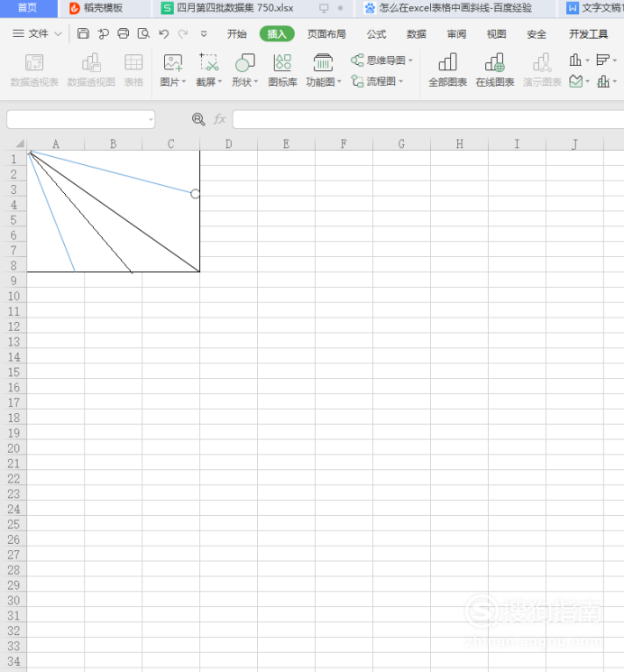This screenshot has width=624, height=672.
Task: Insert a column chart icon
Action: point(575,60)
